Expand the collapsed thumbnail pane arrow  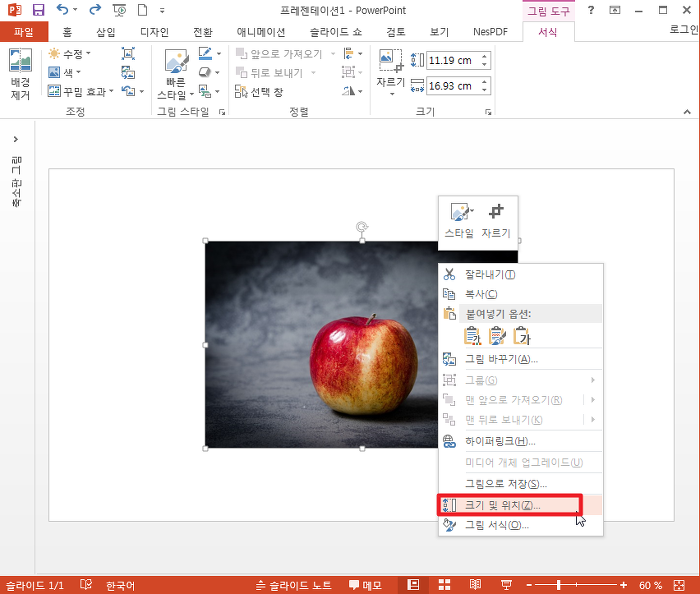16,139
